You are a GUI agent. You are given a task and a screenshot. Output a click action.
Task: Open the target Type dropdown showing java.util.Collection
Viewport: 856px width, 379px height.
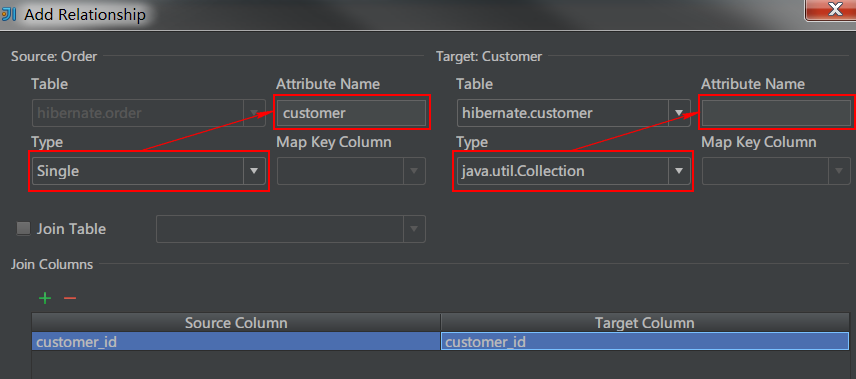pos(573,171)
